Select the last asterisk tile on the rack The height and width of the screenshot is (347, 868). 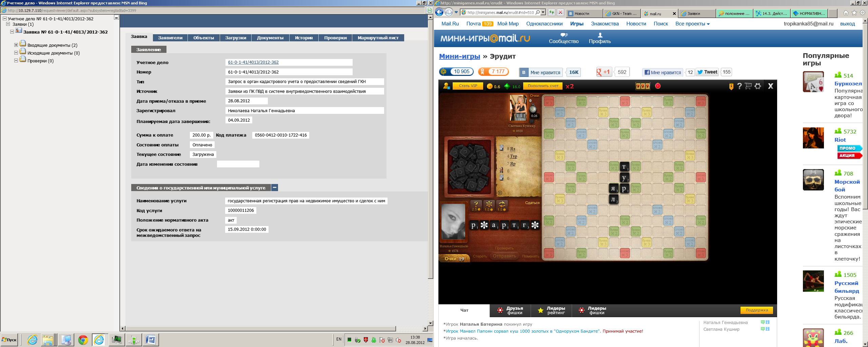[x=535, y=225]
